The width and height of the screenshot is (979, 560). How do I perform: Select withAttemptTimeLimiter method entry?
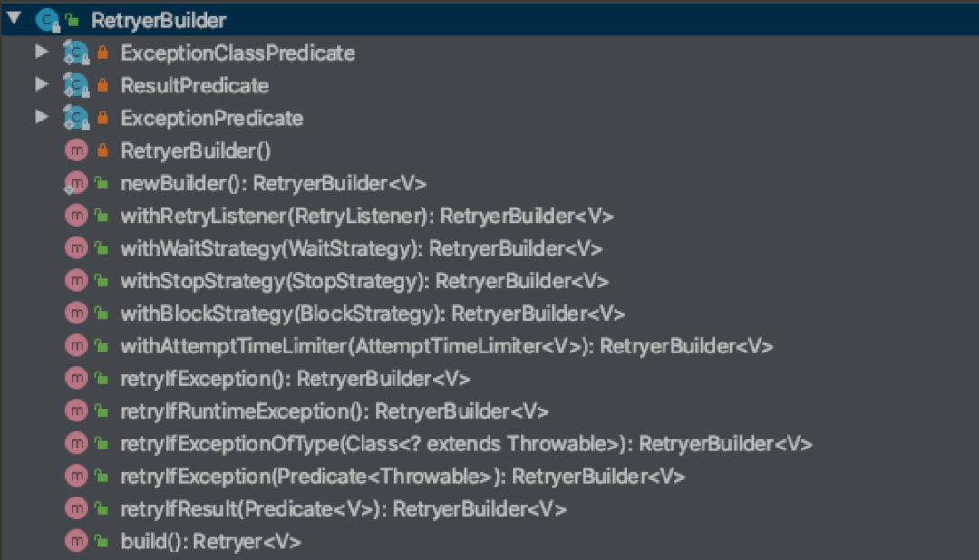pyautogui.click(x=446, y=346)
